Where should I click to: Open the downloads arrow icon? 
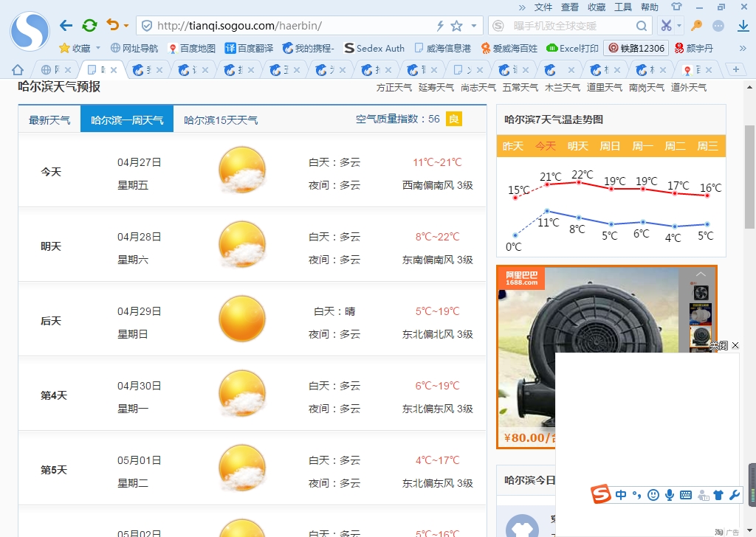point(743,26)
